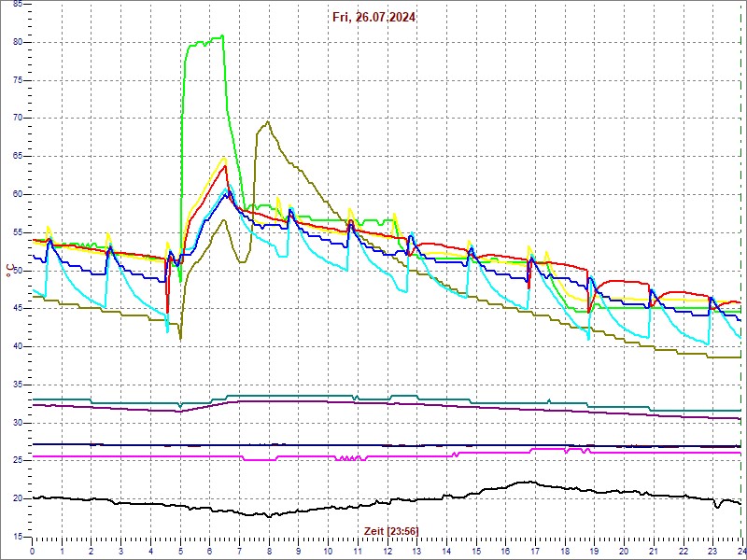Click the chart title 'Fri, 26.07.2024'
This screenshot has height=560, width=747.
[374, 18]
